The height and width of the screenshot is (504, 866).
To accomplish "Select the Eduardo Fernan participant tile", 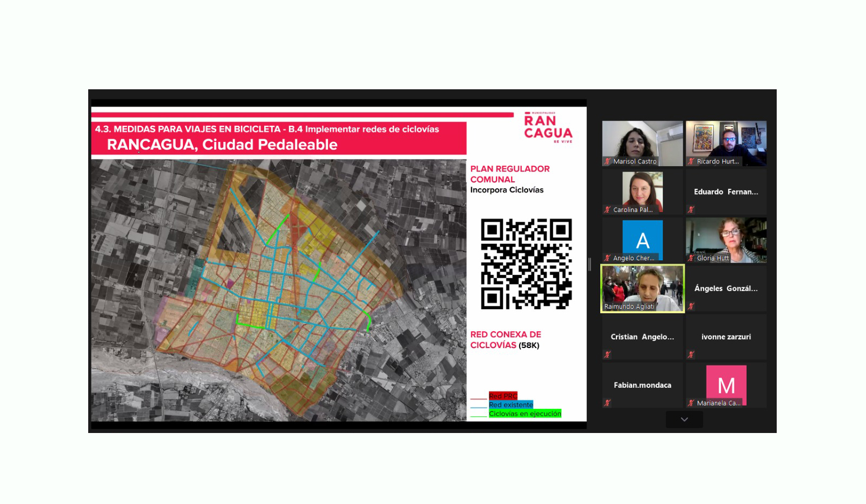I will pos(726,191).
